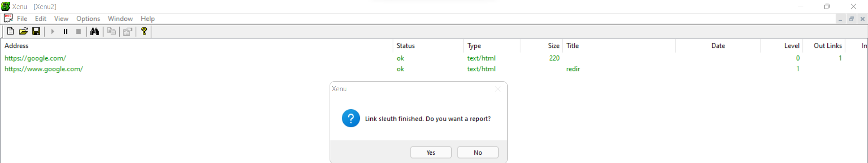Open Find with the binoculars icon
The width and height of the screenshot is (868, 163).
tap(94, 31)
